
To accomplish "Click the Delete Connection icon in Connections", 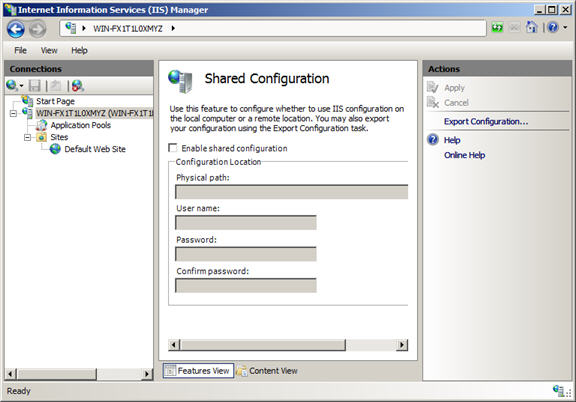I will click(78, 86).
